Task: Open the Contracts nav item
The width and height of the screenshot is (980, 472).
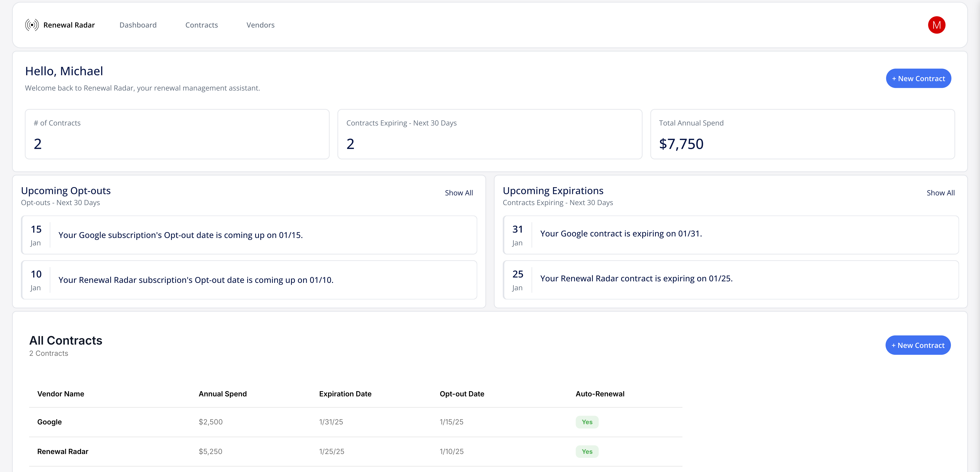Action: pyautogui.click(x=202, y=25)
